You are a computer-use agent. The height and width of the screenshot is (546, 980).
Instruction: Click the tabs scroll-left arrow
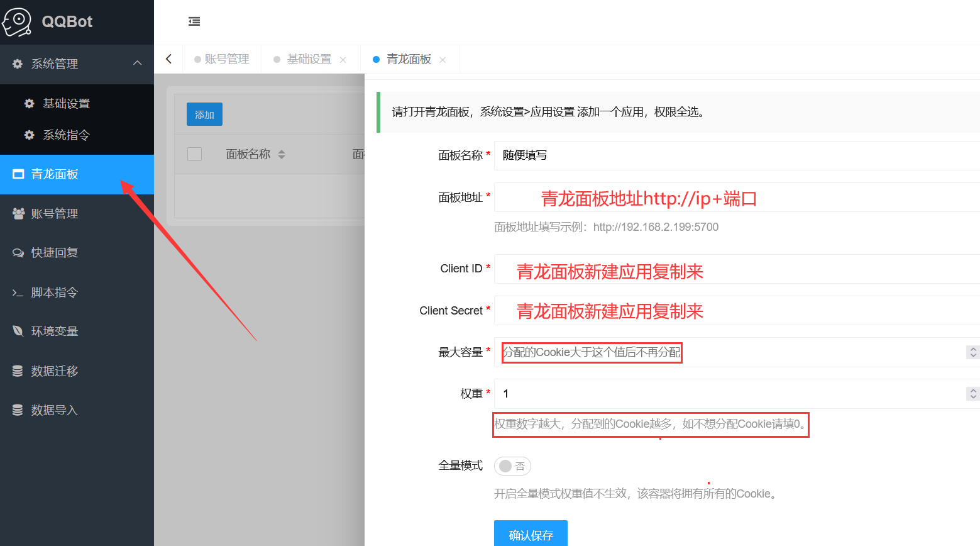(168, 59)
